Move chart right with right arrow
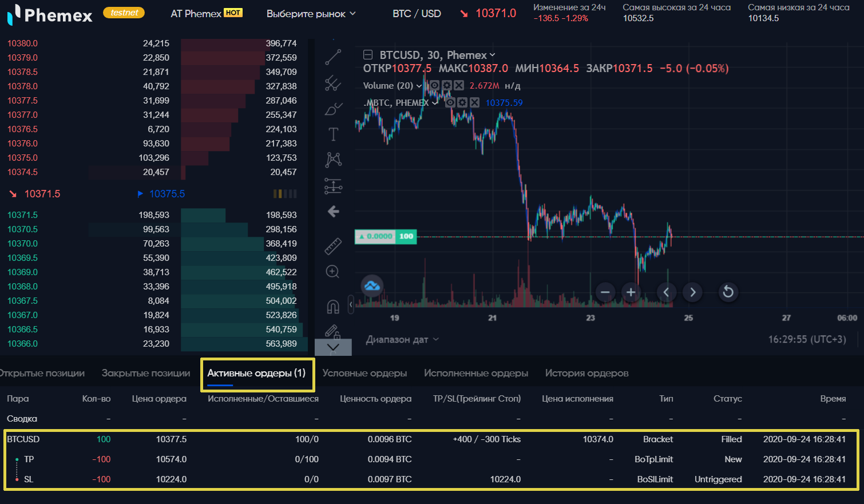The width and height of the screenshot is (864, 504). tap(693, 292)
